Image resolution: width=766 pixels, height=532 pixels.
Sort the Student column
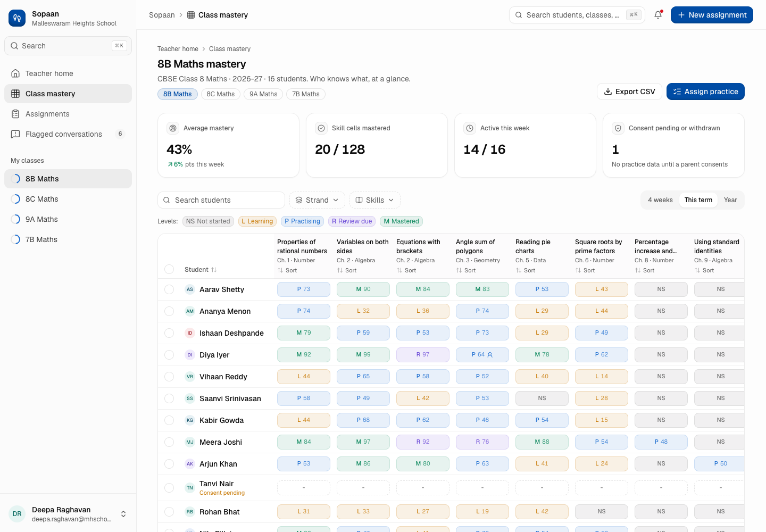click(201, 270)
